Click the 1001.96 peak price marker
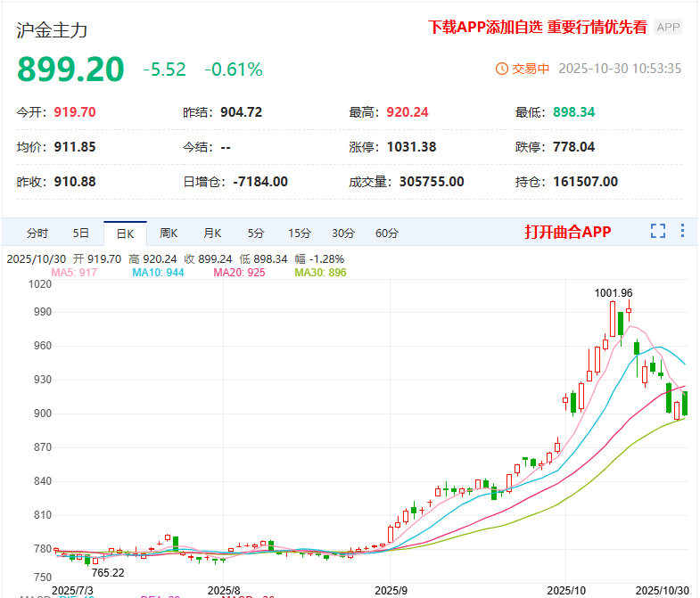The image size is (700, 598). 614,292
